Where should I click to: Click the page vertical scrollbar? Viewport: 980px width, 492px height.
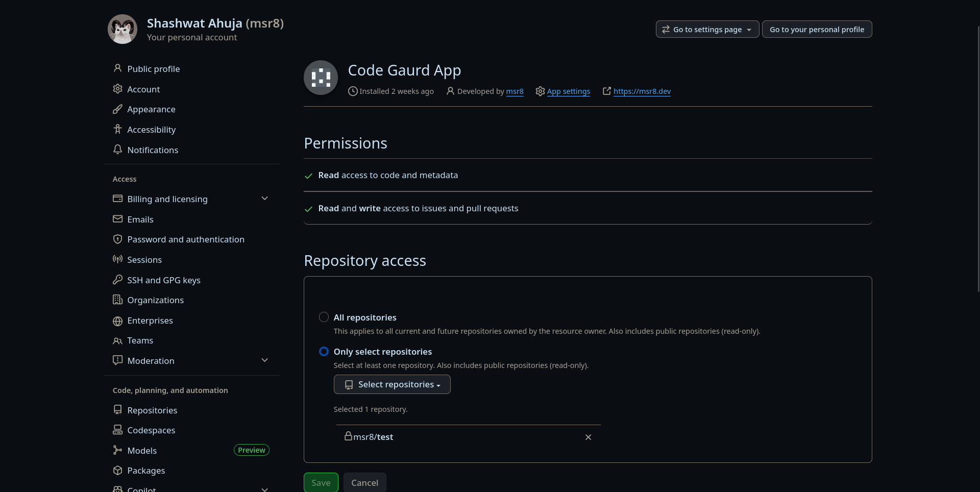click(978, 158)
